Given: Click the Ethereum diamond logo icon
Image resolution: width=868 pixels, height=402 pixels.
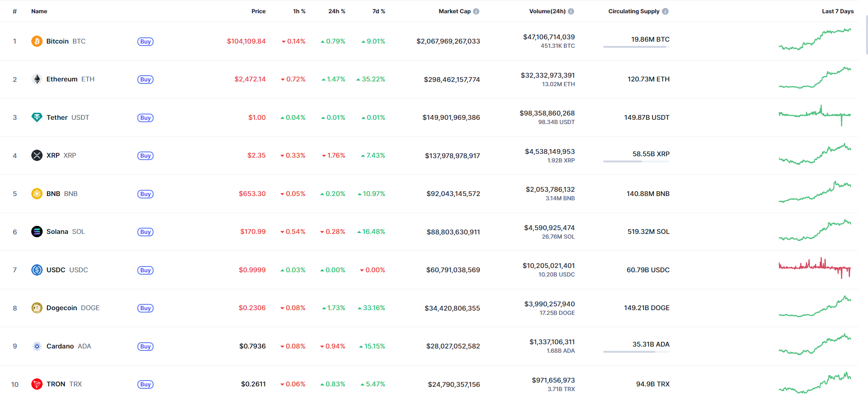Looking at the screenshot, I should coord(37,79).
